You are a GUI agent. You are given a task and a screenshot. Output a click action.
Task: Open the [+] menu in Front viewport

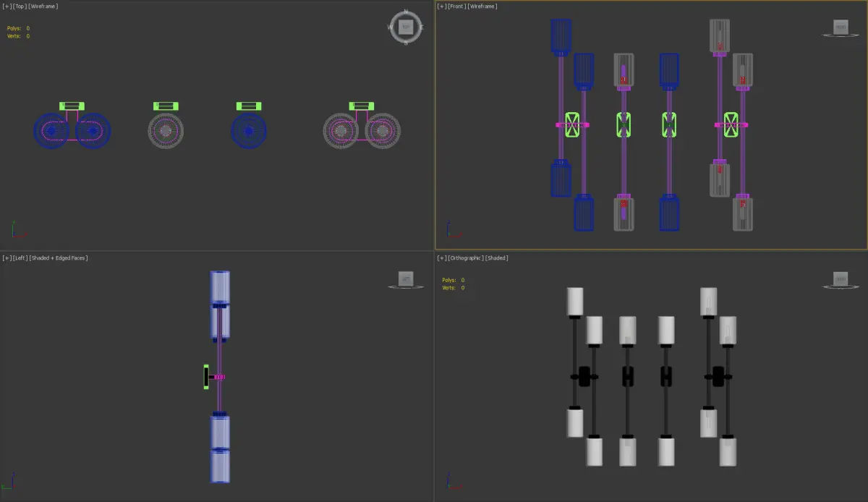coord(442,7)
